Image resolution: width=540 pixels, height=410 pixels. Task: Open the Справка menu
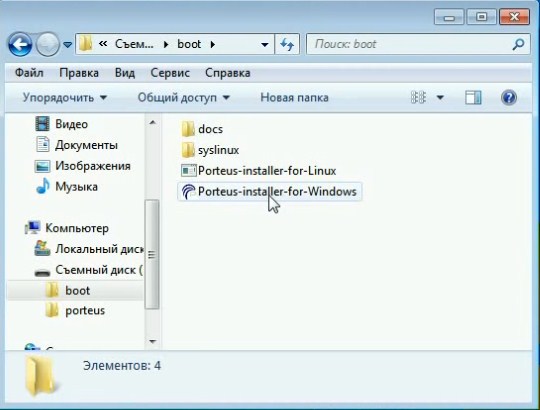point(228,73)
